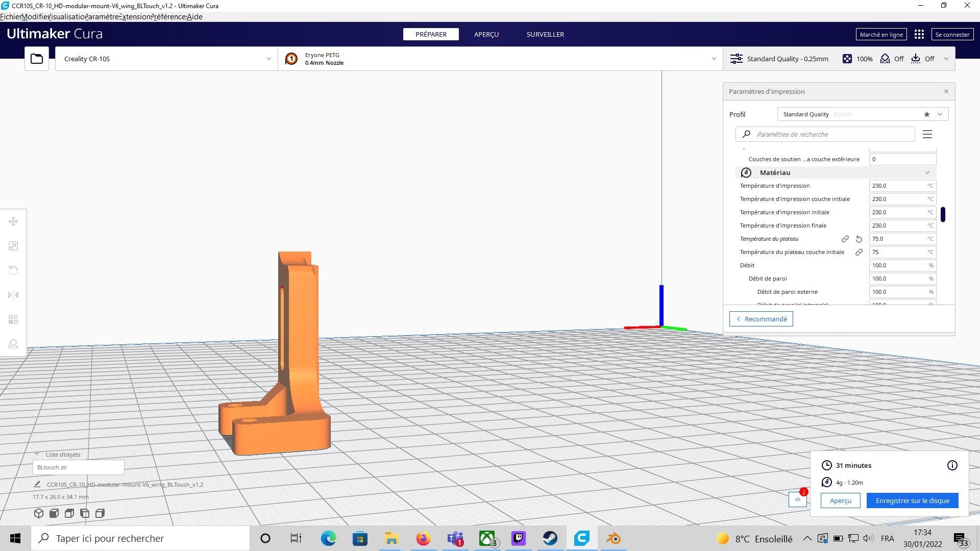
Task: Open the Extensions menu
Action: [x=136, y=16]
